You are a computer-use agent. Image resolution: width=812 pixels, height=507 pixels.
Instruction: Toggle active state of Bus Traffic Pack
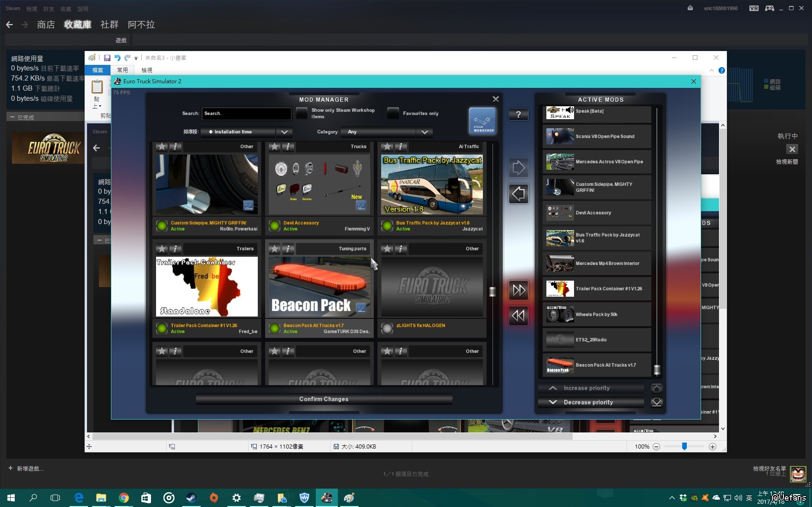[x=387, y=226]
